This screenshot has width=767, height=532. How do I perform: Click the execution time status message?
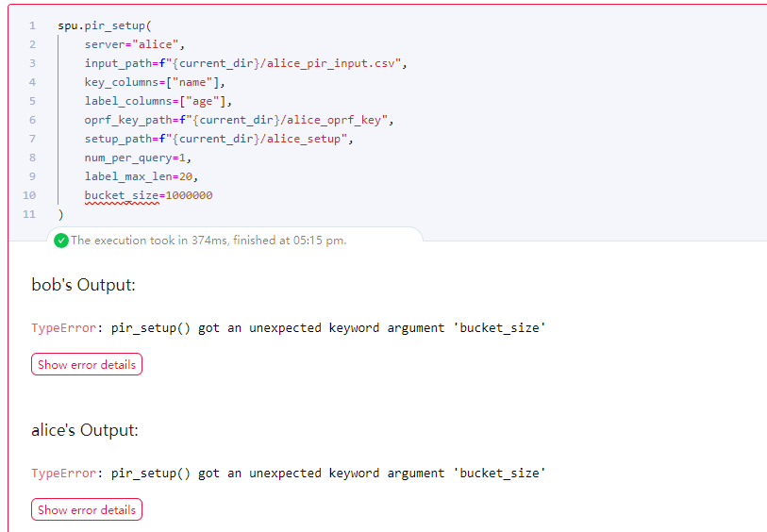tap(208, 241)
